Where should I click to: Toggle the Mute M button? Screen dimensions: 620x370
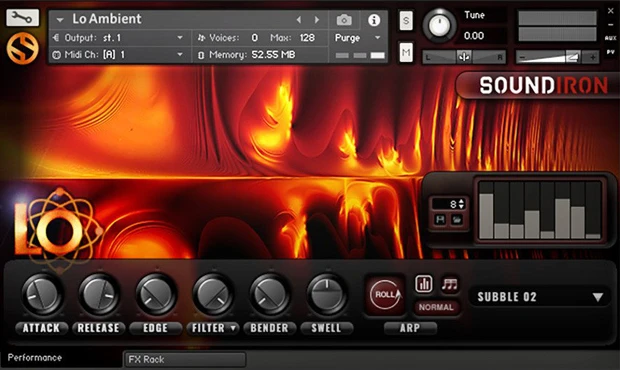[x=406, y=52]
